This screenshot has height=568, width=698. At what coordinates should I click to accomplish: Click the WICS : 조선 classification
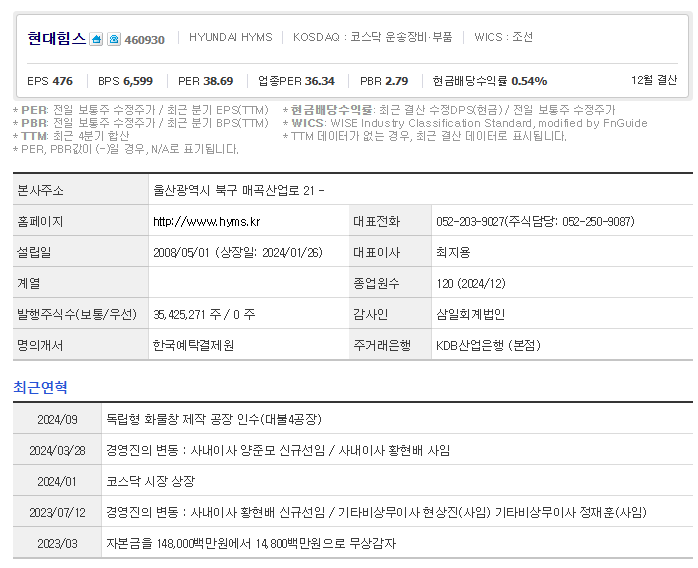[x=503, y=37]
